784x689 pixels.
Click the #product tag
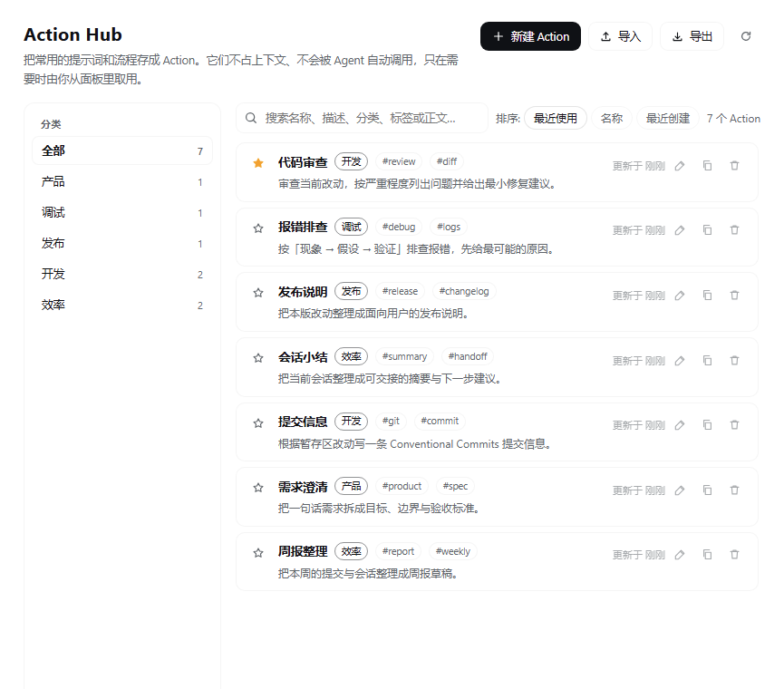click(402, 486)
